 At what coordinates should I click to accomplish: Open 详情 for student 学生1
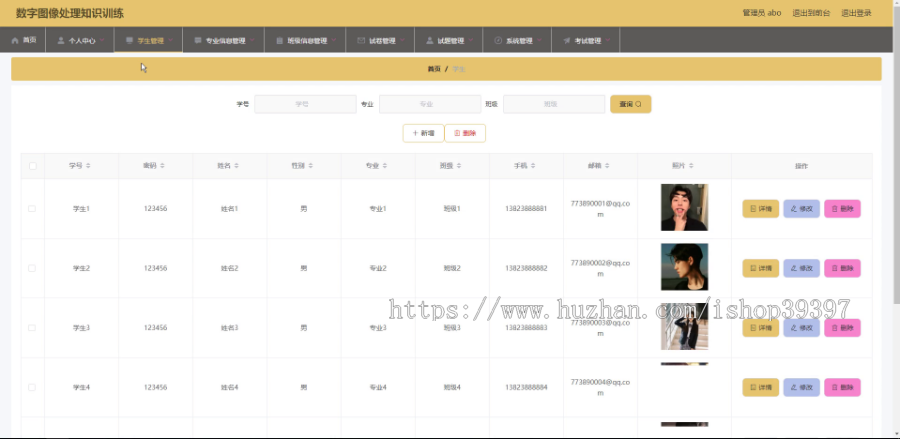tap(761, 209)
